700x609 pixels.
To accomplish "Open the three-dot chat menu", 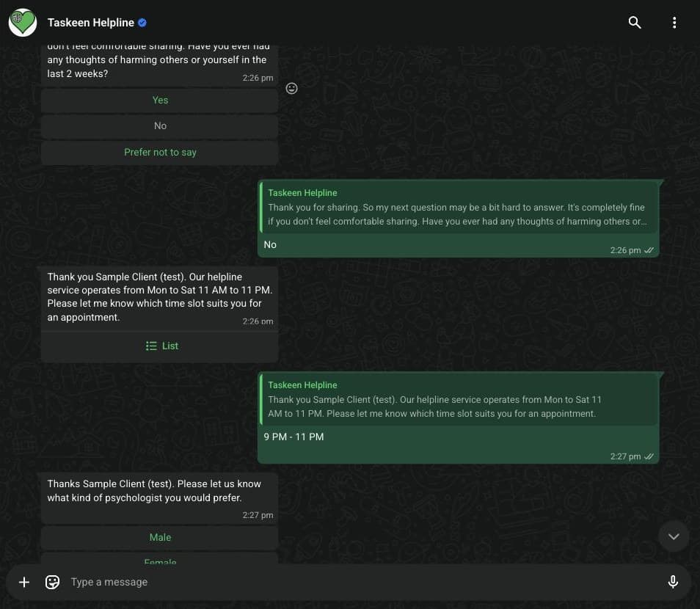I will coord(674,22).
